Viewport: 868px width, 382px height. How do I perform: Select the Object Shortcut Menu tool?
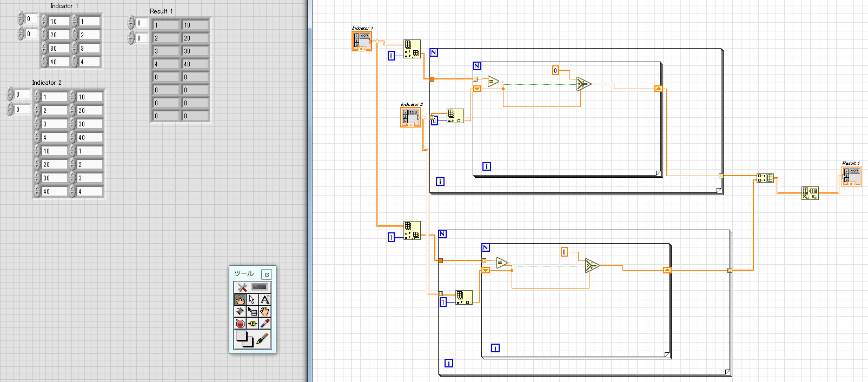[x=252, y=312]
